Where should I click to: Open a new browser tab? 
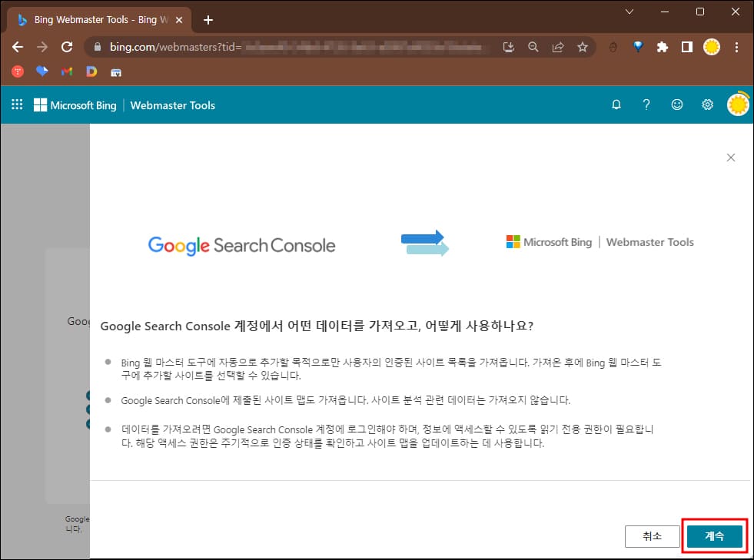tap(208, 20)
